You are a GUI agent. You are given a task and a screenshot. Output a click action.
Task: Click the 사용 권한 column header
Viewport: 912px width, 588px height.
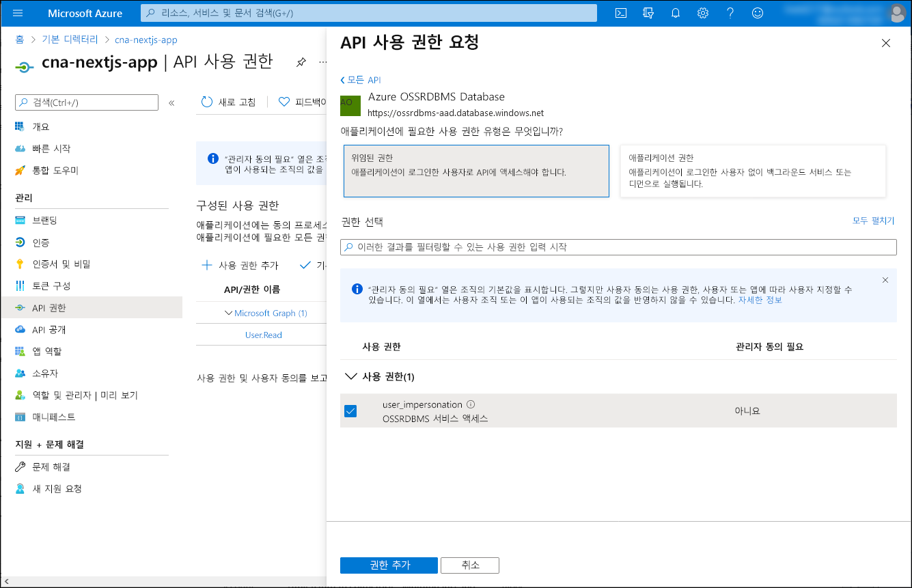click(381, 347)
